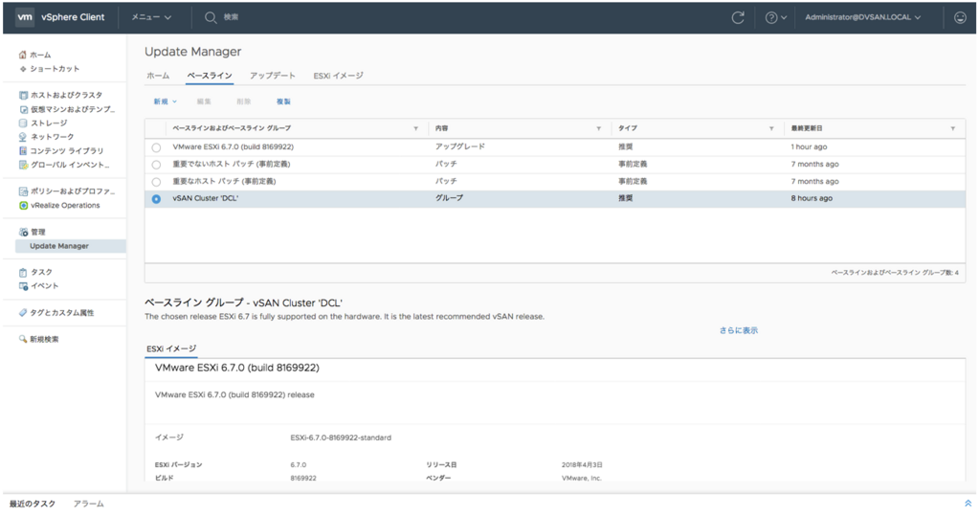Click the smiley feedback icon
Image resolution: width=980 pixels, height=516 pixels.
tap(960, 17)
